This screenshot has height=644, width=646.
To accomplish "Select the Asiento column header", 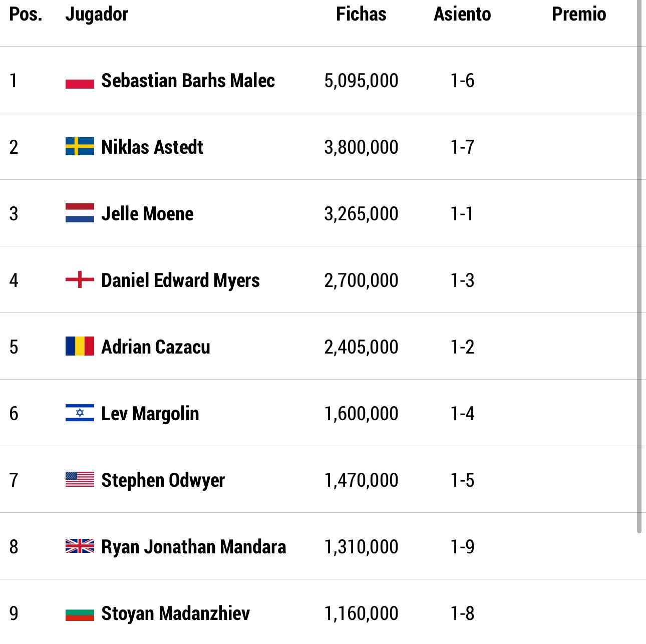I will click(x=462, y=14).
